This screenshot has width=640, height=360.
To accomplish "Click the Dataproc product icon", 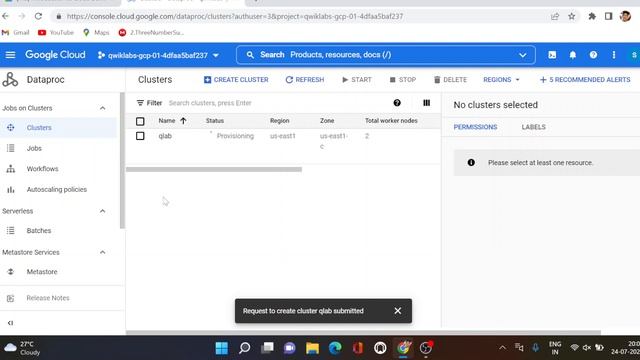I will pyautogui.click(x=10, y=80).
